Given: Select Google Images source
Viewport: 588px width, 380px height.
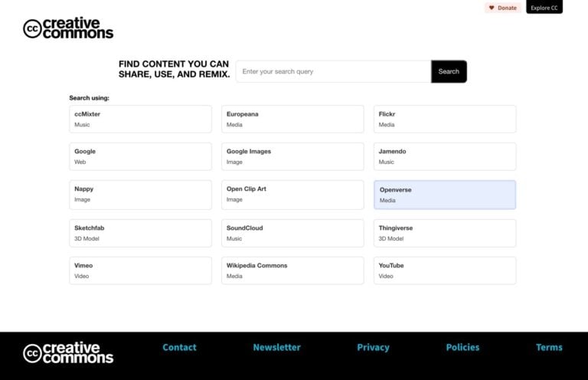Looking at the screenshot, I should coord(292,156).
